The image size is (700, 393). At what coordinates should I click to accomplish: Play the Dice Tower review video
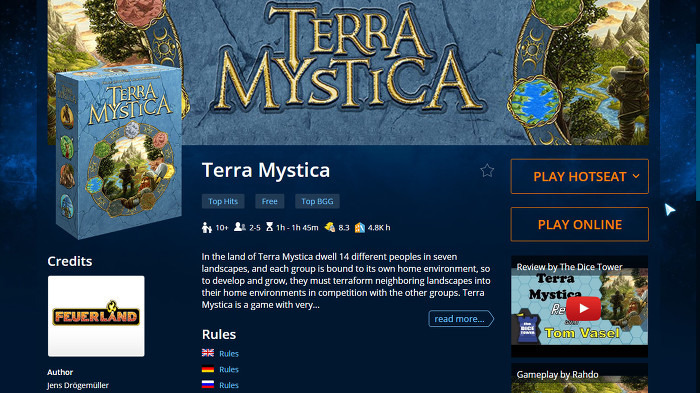click(x=583, y=308)
